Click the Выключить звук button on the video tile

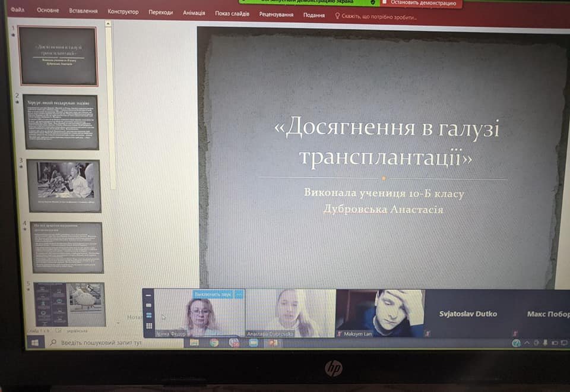[213, 294]
